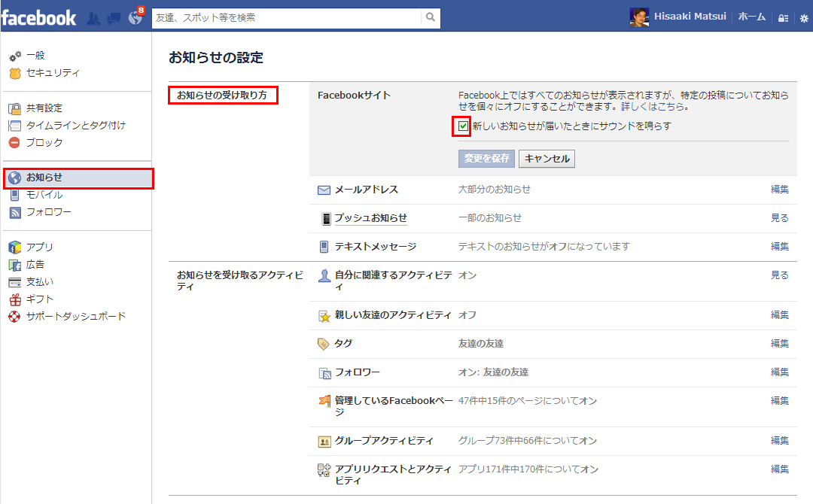The image size is (813, 504).
Task: Click the card icon beside 支払い
Action: click(14, 282)
